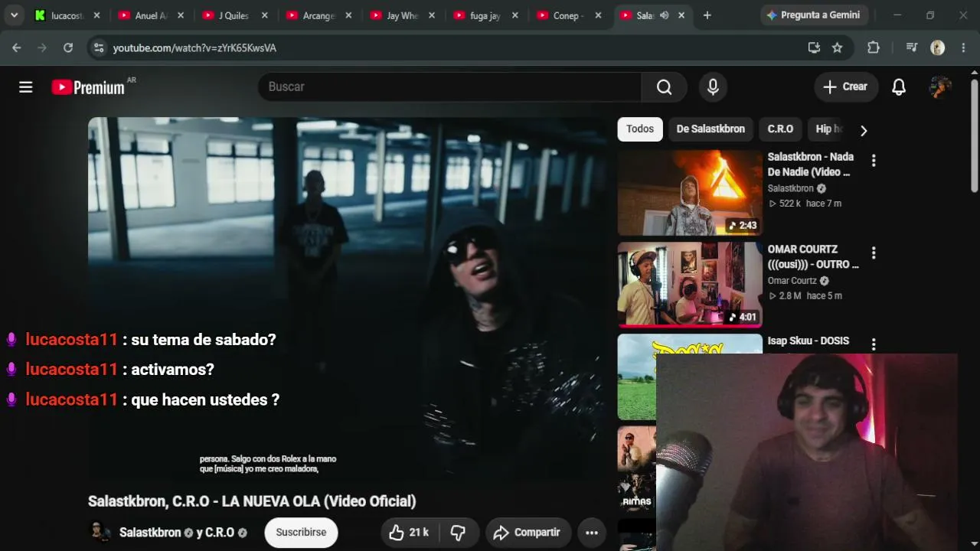This screenshot has height=551, width=980.
Task: Click the address bar URL
Action: pos(194,48)
